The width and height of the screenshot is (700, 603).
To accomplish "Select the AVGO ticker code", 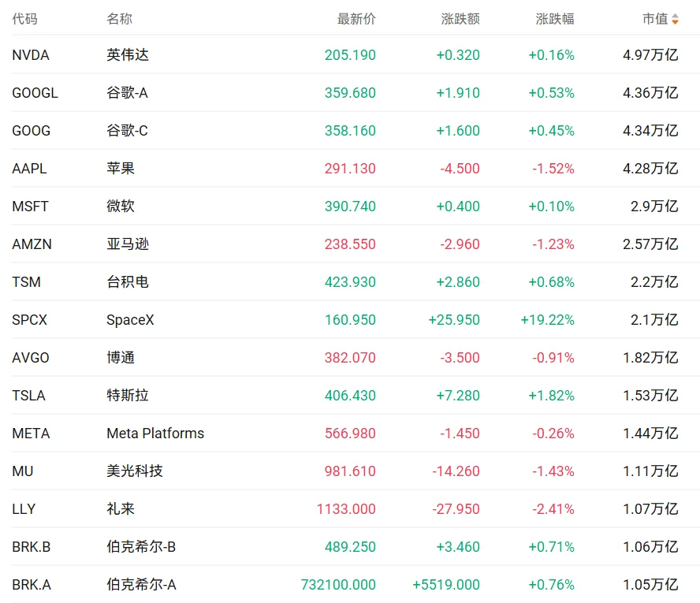I will click(x=31, y=358).
